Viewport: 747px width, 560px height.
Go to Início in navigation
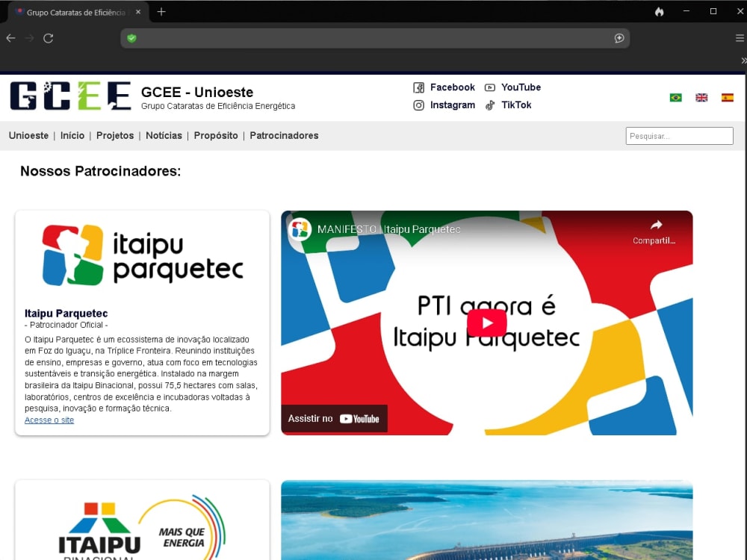72,135
